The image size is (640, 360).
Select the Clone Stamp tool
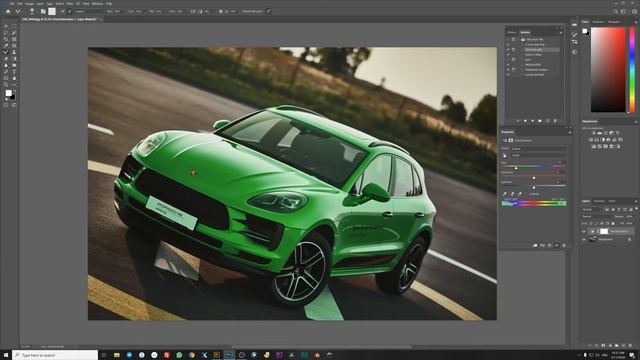[14, 52]
